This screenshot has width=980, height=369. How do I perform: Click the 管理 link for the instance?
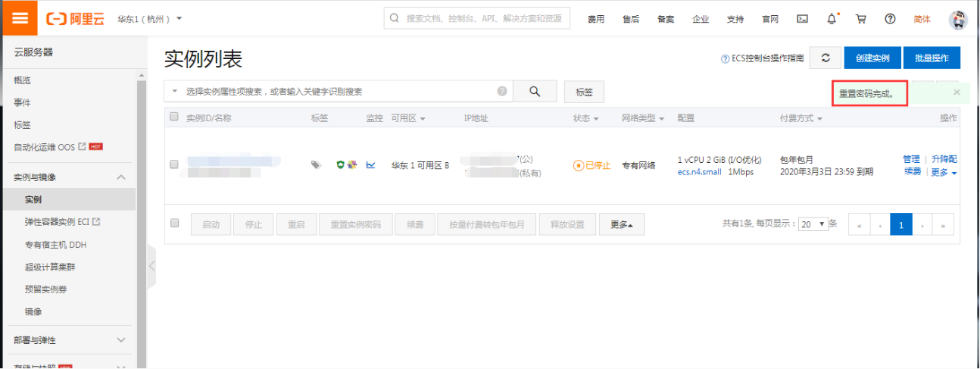pyautogui.click(x=911, y=159)
